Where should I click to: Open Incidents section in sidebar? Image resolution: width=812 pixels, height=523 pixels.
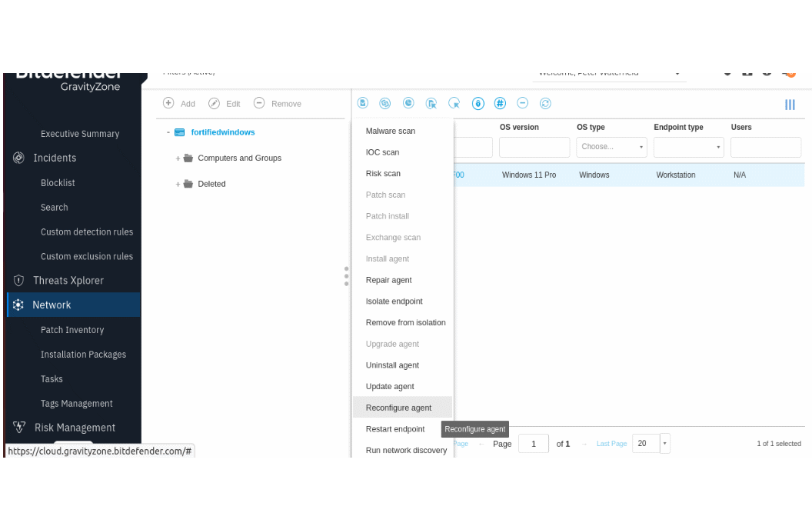pos(55,158)
